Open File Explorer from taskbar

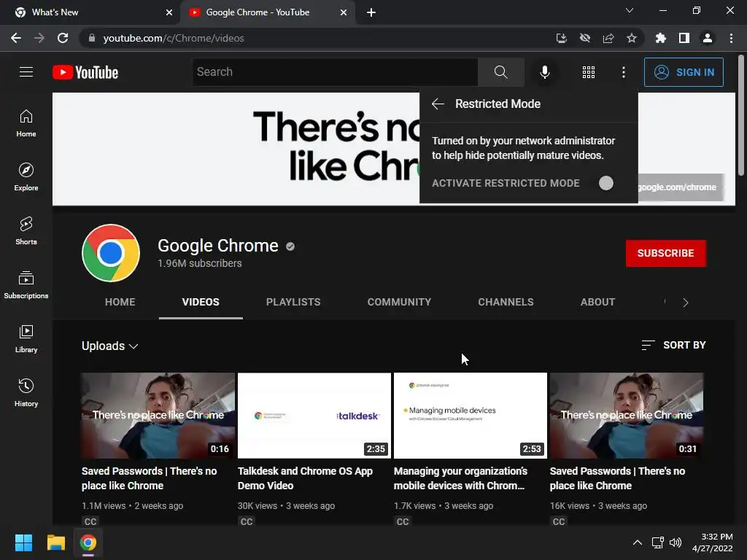tap(55, 542)
